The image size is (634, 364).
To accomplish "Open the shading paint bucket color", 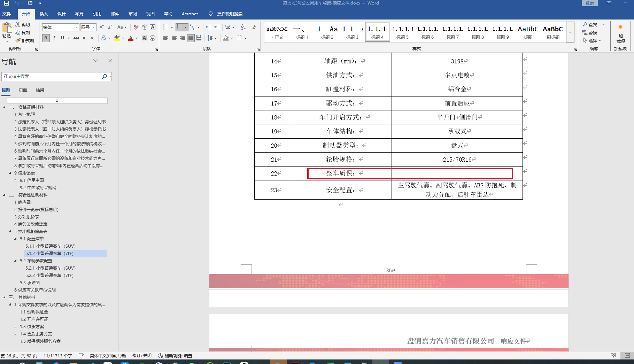I will pyautogui.click(x=226, y=38).
